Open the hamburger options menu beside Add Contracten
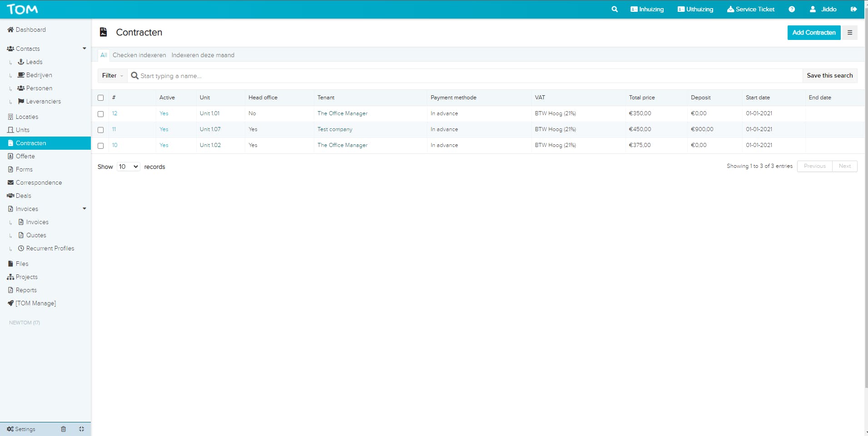 (x=850, y=33)
